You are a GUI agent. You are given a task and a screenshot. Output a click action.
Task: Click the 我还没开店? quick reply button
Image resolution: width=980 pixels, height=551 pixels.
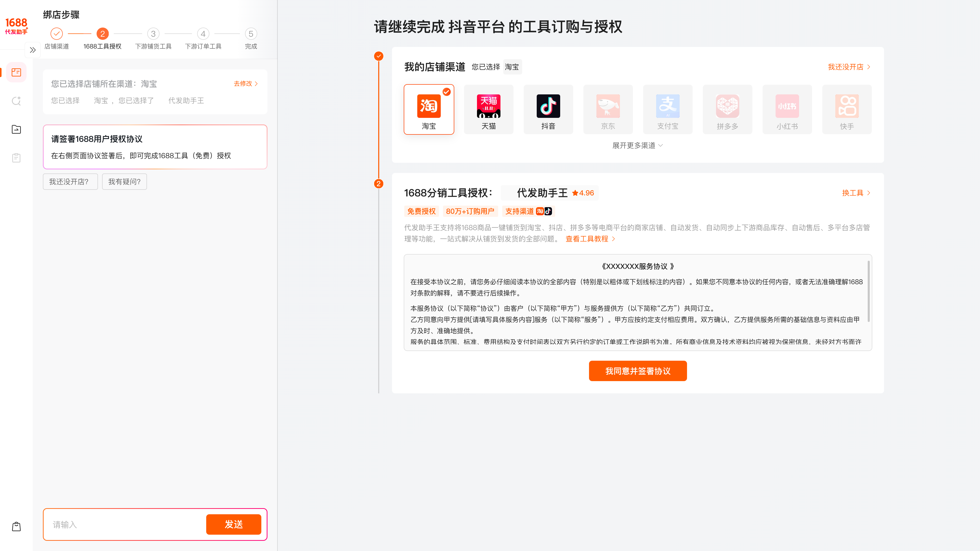click(x=70, y=182)
